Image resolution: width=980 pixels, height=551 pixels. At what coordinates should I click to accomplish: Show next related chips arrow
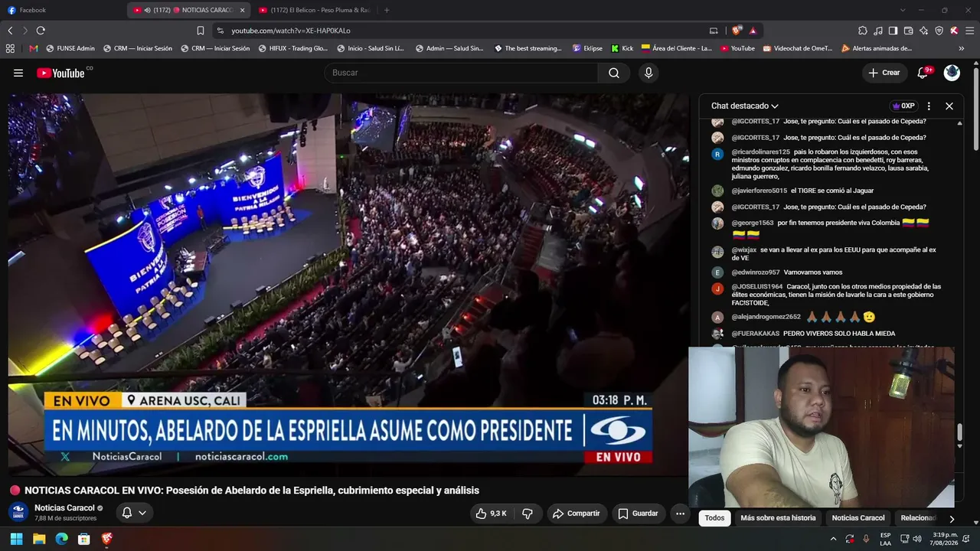coord(952,518)
